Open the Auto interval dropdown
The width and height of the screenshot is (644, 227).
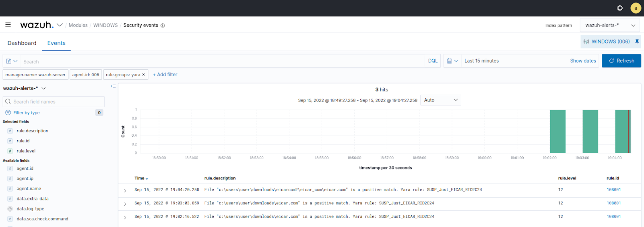coord(440,100)
